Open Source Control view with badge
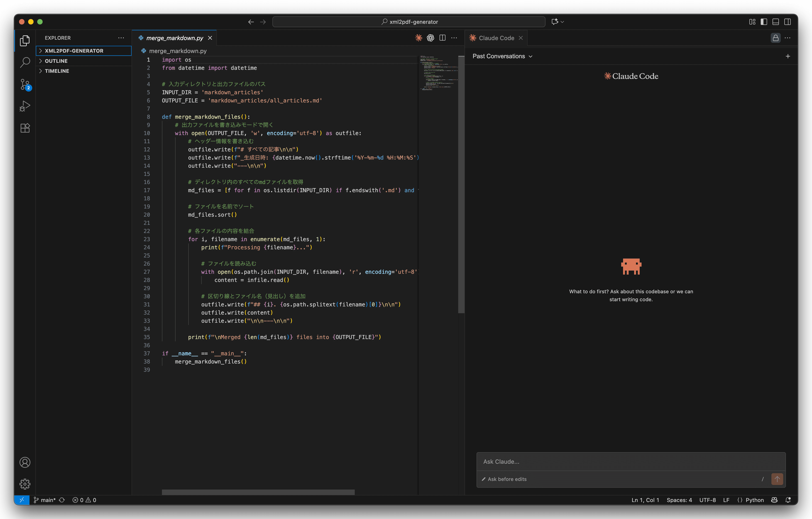This screenshot has height=519, width=812. (25, 84)
